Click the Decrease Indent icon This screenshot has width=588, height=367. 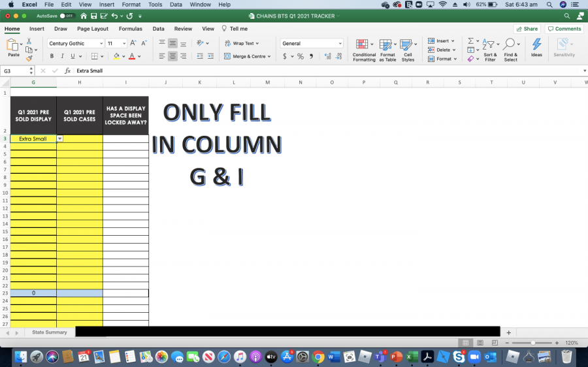pos(200,56)
